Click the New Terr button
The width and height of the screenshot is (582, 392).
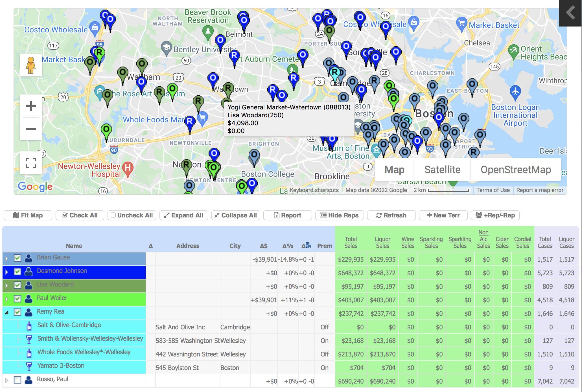point(443,215)
